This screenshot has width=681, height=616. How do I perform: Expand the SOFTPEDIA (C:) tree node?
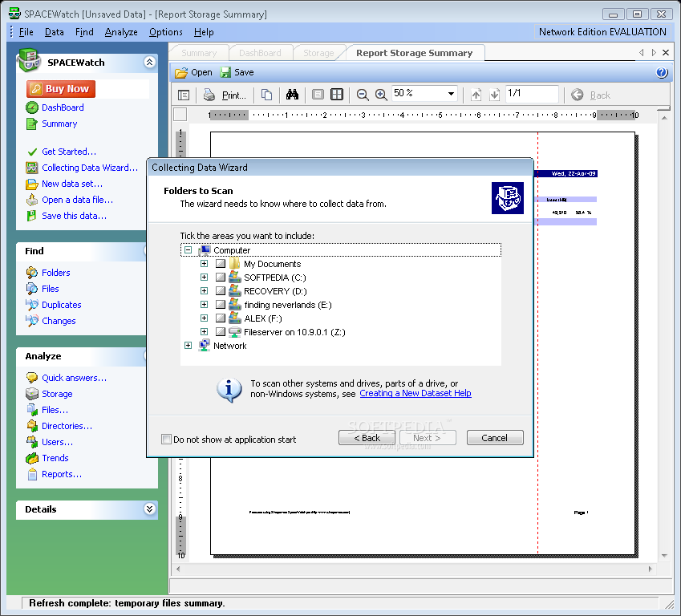(204, 278)
